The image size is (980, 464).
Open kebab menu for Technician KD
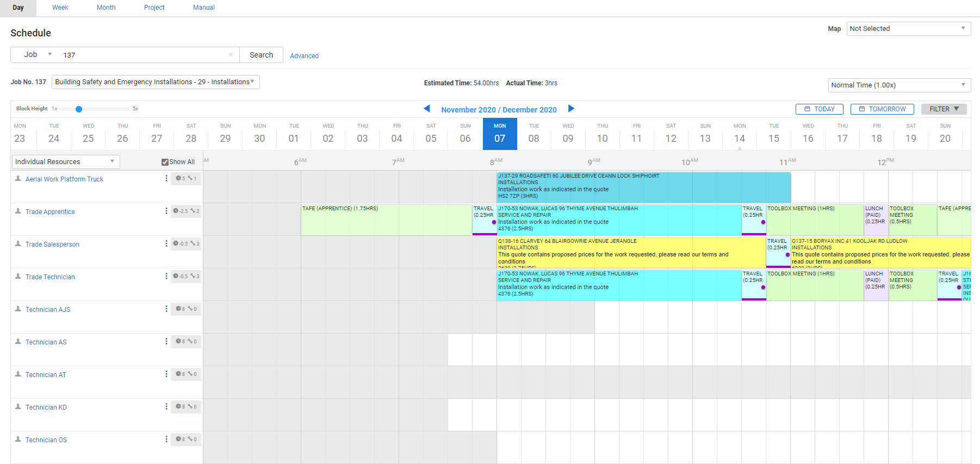[166, 406]
